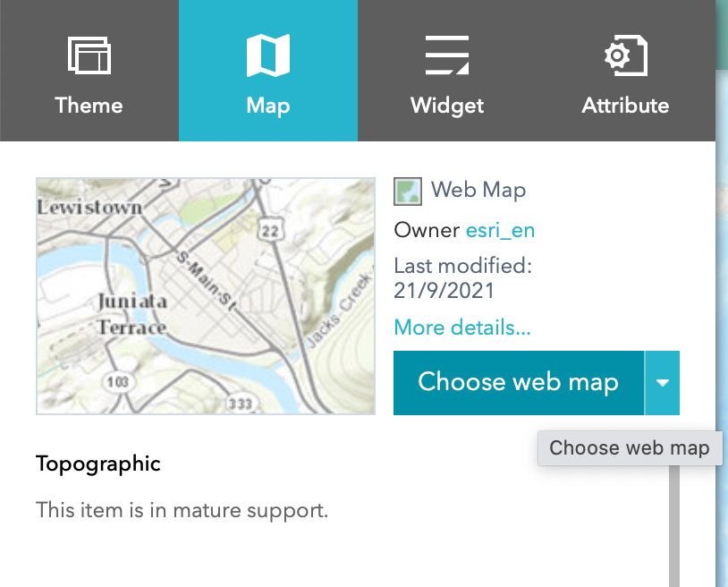Click the folded map icon in the Map tab
The height and width of the screenshot is (587, 728).
click(x=268, y=55)
